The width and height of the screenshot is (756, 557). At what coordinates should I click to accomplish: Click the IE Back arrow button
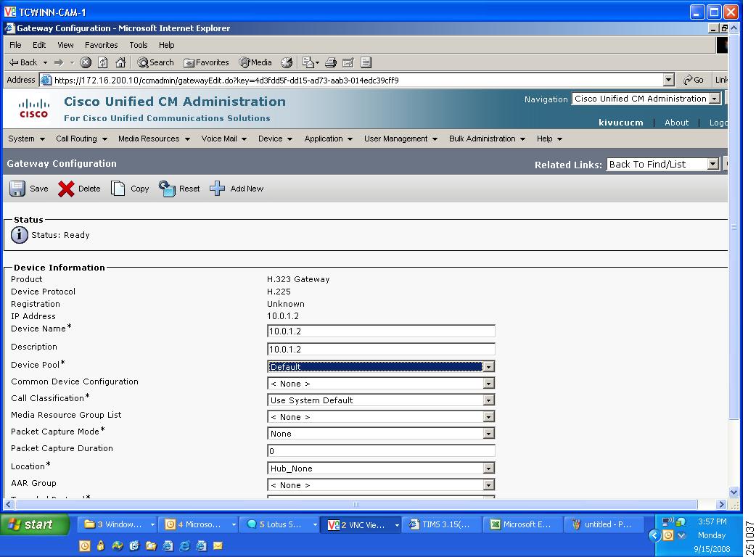[23, 62]
